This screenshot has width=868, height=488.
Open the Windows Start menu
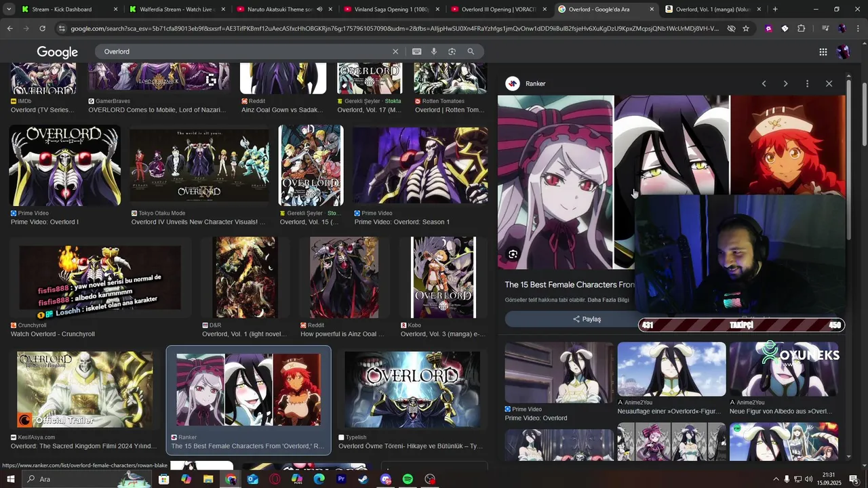click(10, 479)
